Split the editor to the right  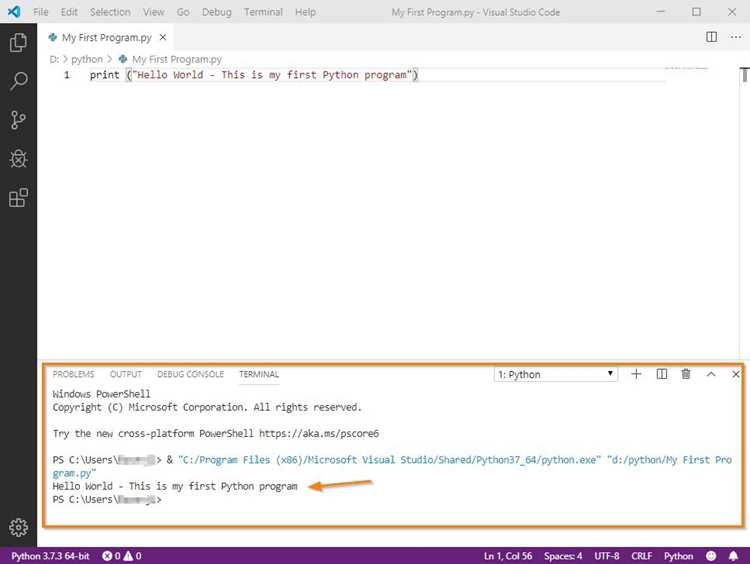(711, 37)
